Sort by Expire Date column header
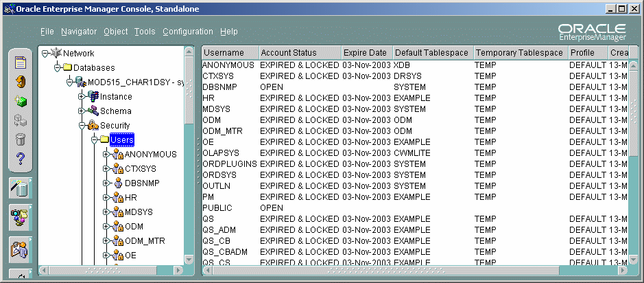The width and height of the screenshot is (644, 283). pos(367,53)
